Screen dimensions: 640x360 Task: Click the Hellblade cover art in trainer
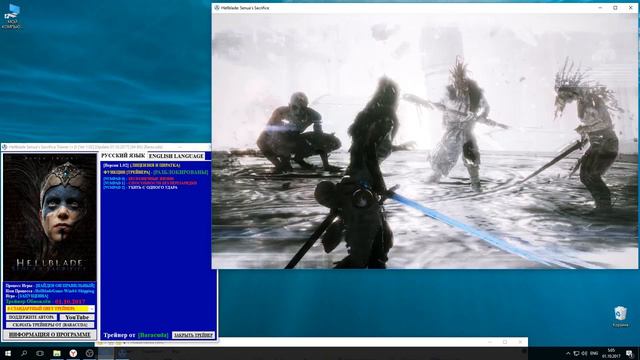click(50, 216)
